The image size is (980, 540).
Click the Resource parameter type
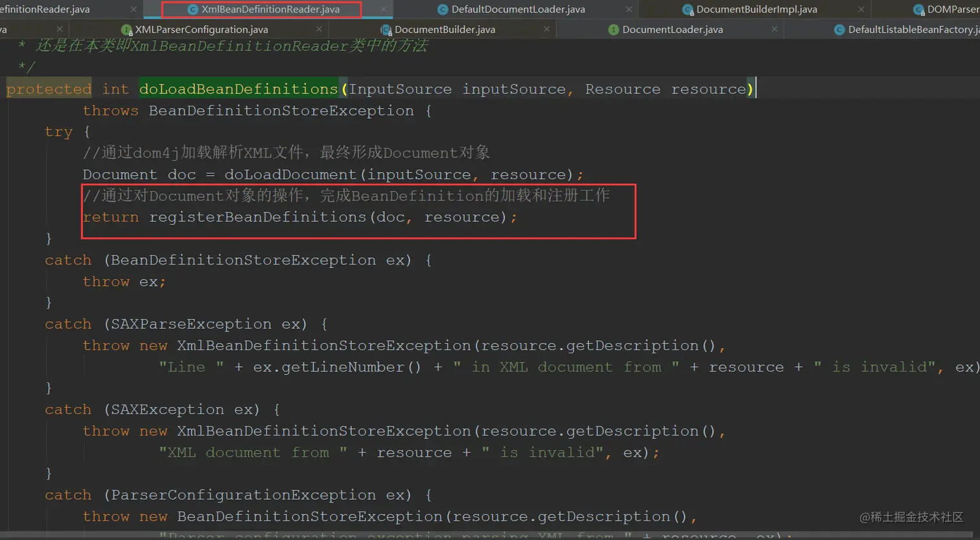[x=623, y=89]
